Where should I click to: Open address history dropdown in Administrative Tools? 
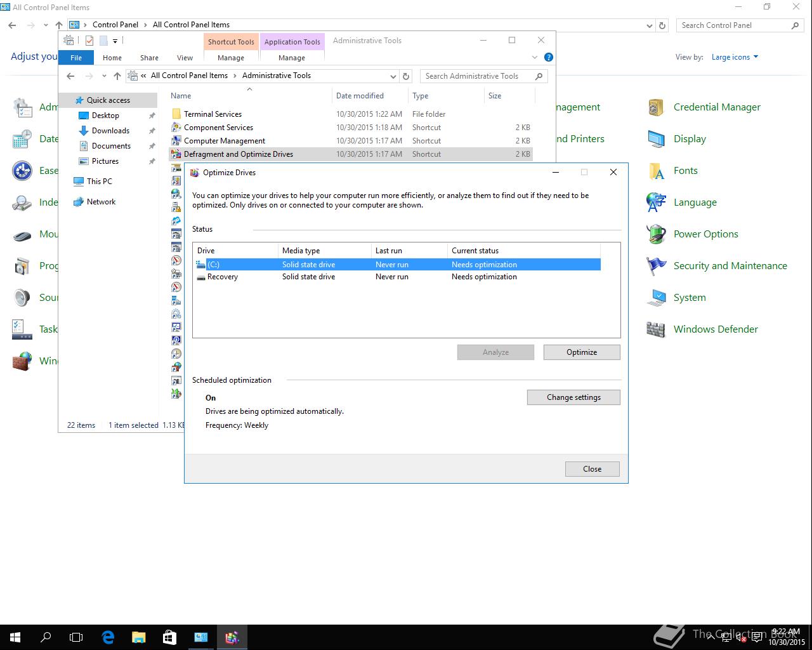[393, 76]
